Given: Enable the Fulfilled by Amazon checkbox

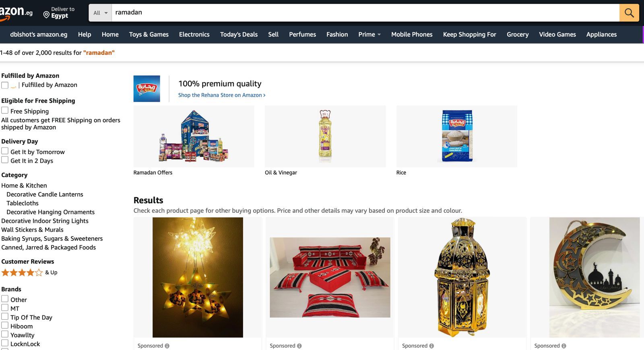Looking at the screenshot, I should pyautogui.click(x=5, y=85).
